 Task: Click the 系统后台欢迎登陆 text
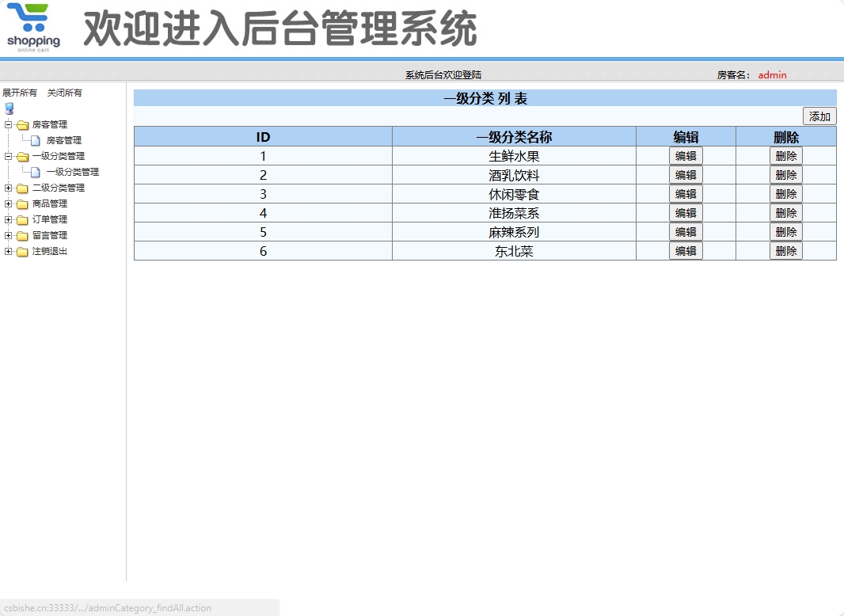click(x=443, y=75)
